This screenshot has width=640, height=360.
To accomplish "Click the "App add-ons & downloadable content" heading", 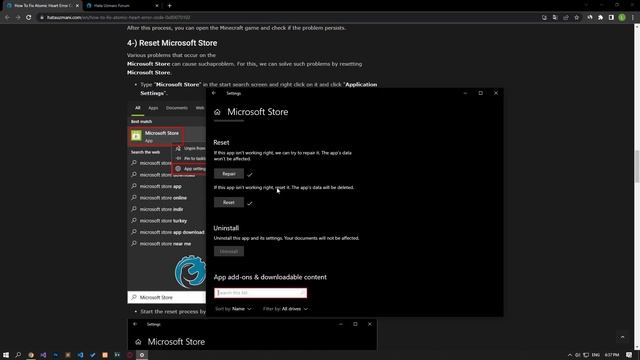I will [x=270, y=277].
